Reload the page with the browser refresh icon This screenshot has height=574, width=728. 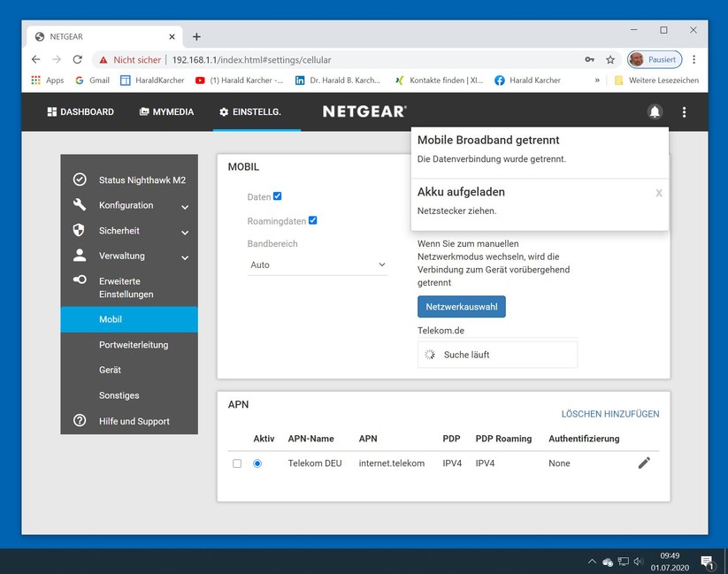click(77, 59)
